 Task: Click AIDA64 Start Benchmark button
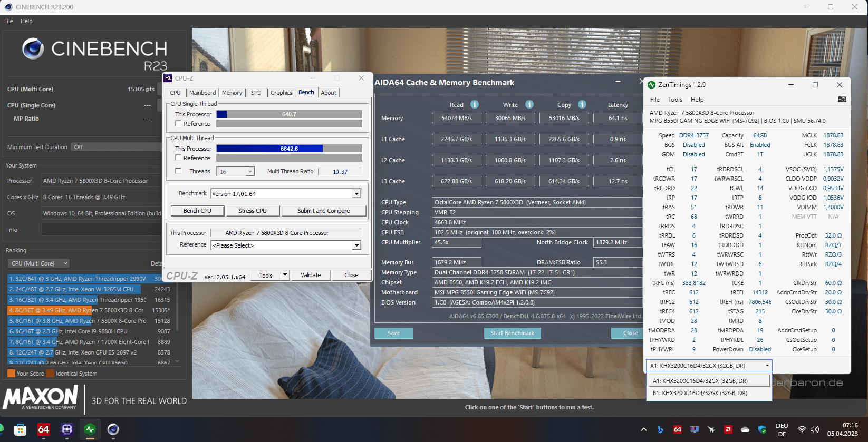click(512, 333)
